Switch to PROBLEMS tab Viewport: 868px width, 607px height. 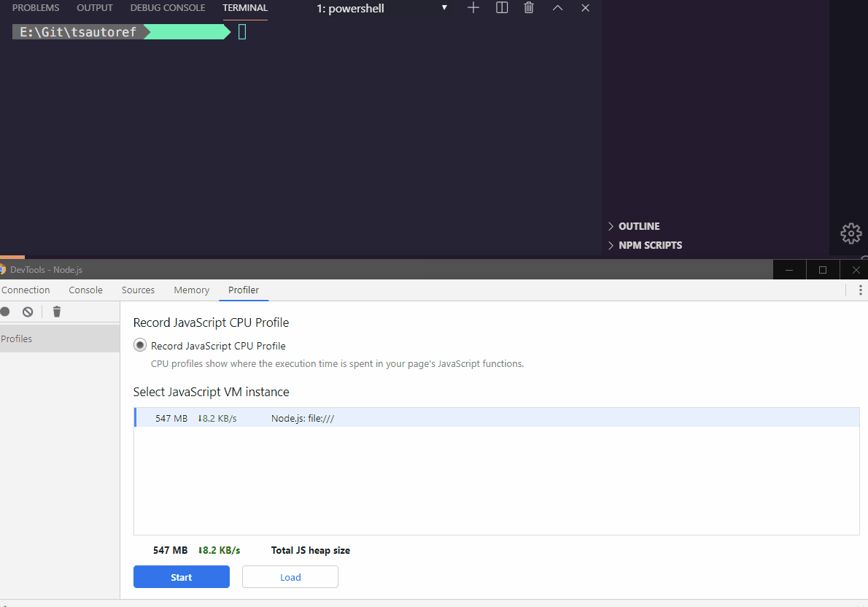click(36, 8)
